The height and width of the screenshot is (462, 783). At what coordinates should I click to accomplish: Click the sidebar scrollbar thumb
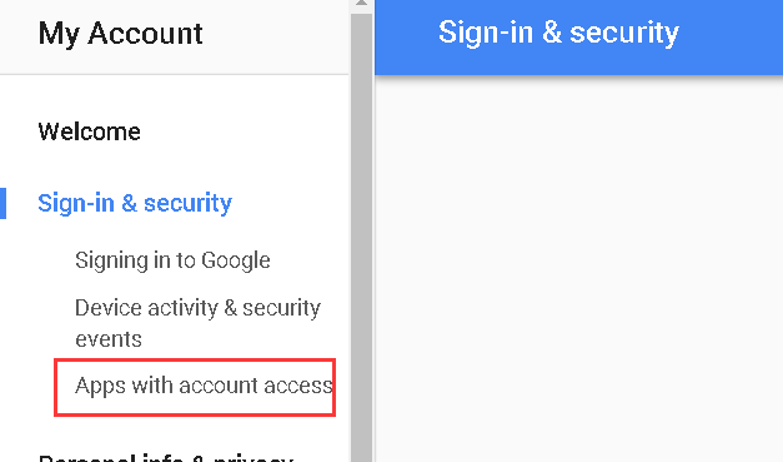pos(361,230)
